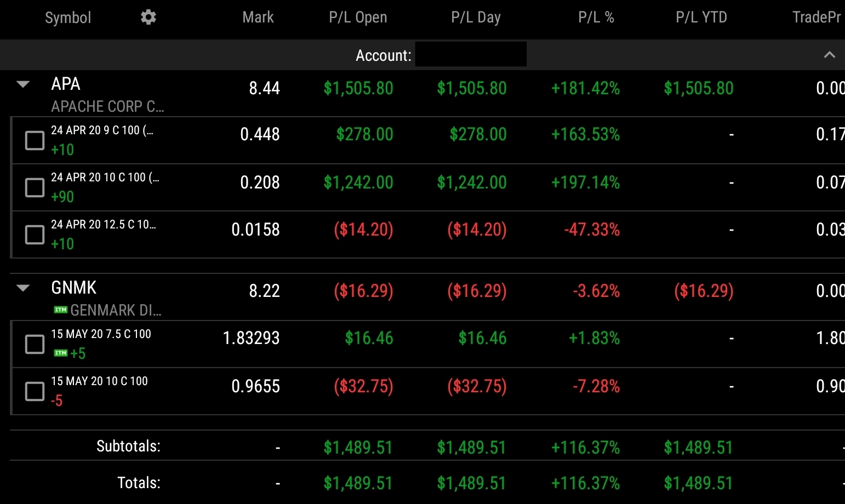The image size is (845, 504).
Task: Sort by the P/L Open column
Action: [358, 18]
